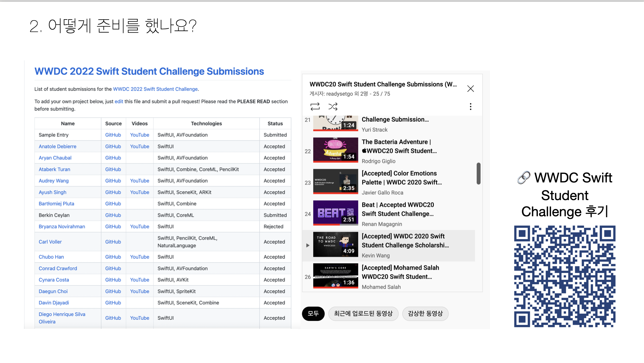
Task: Click the Status column header
Action: point(275,124)
